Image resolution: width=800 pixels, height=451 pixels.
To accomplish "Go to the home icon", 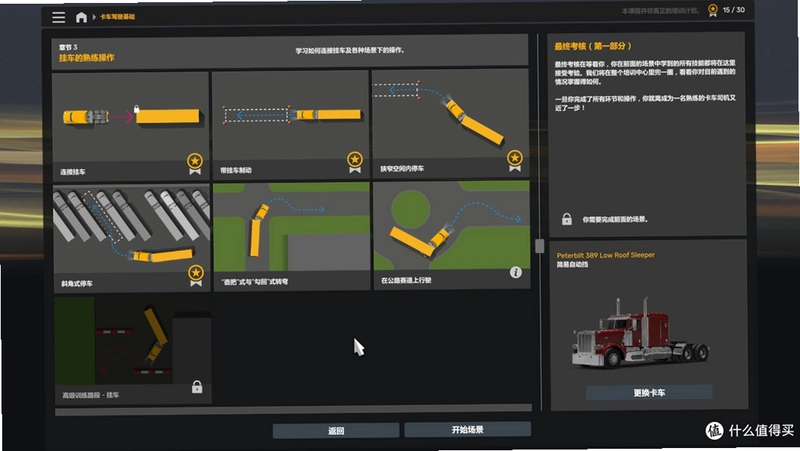I will (x=81, y=17).
